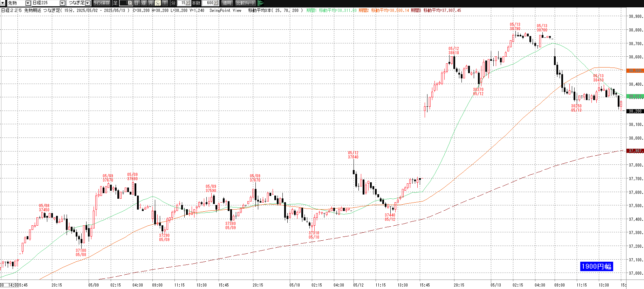Click the stepper icon beside minutes 15
The width and height of the screenshot is (644, 289).
[188, 3]
